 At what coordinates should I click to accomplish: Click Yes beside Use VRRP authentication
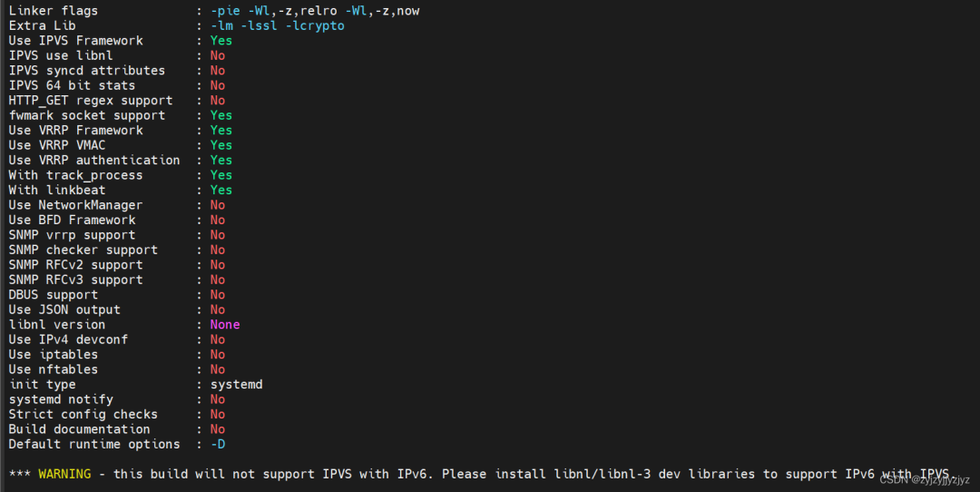(x=221, y=160)
